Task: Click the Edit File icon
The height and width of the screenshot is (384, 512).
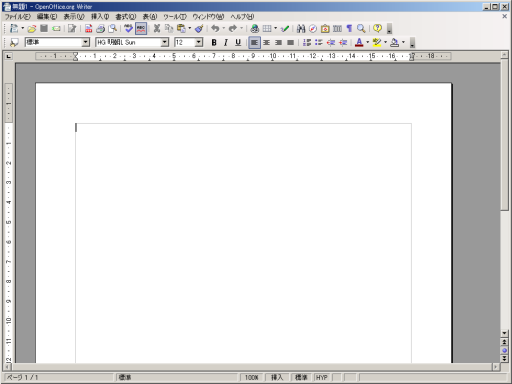Action: (72, 29)
